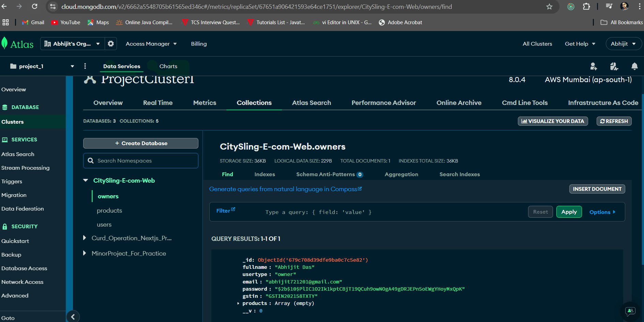
Task: Open organization settings gear icon
Action: point(111,44)
